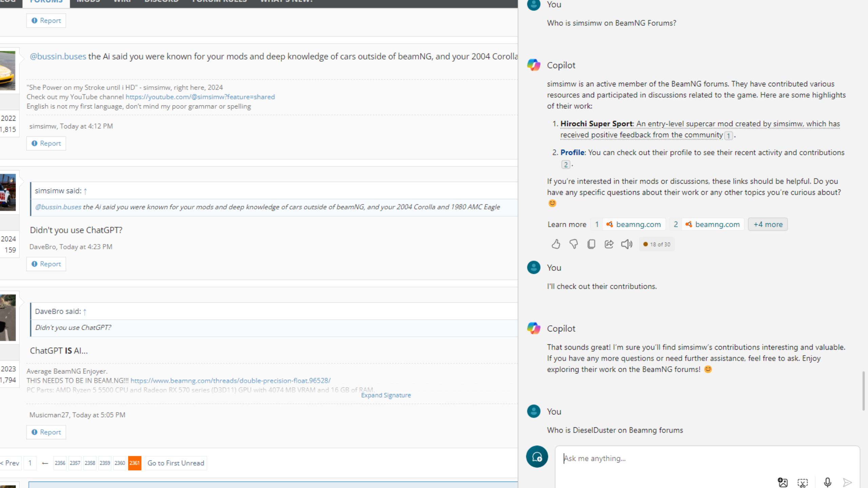Go to page 2360
868x488 pixels.
tap(120, 463)
